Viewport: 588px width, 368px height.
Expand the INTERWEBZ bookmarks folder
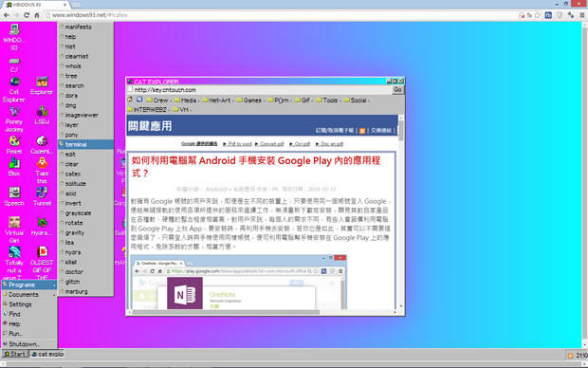(148, 109)
